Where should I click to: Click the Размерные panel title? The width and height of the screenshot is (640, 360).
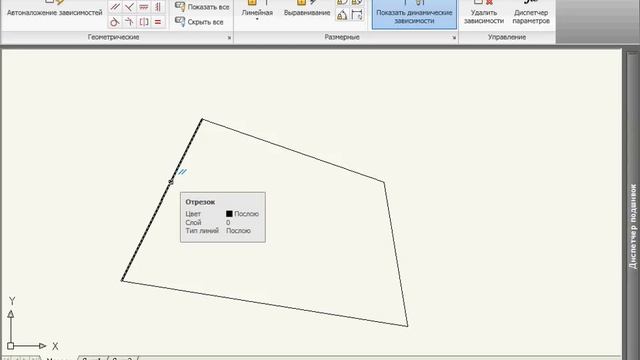click(342, 37)
